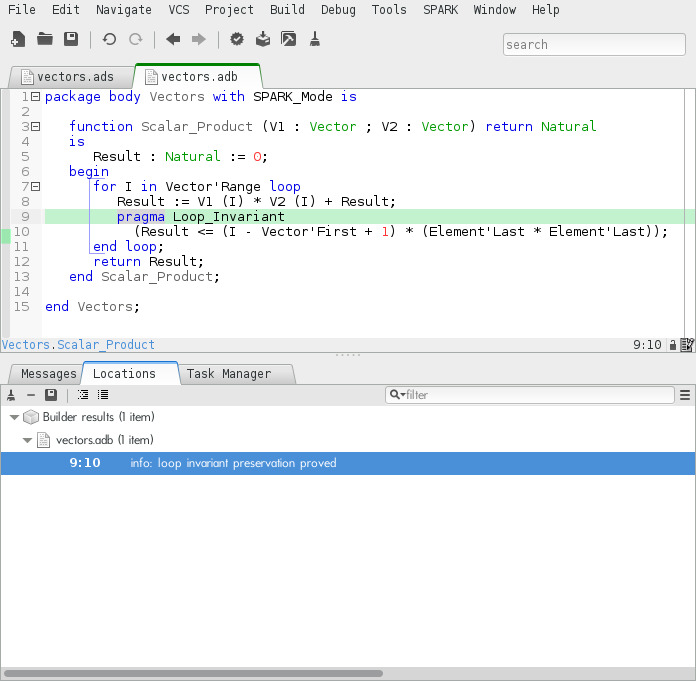
Task: Collapse the fold at line 1
Action: coord(35,97)
